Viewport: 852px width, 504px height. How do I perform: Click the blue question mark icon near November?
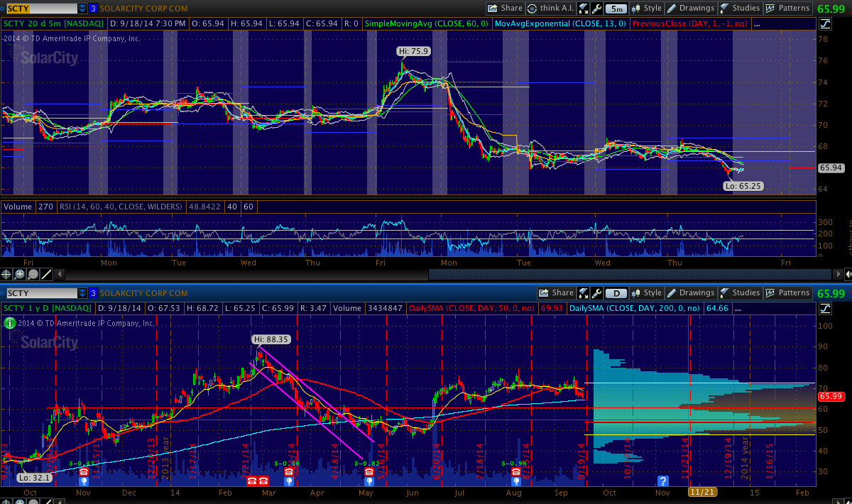tap(663, 481)
